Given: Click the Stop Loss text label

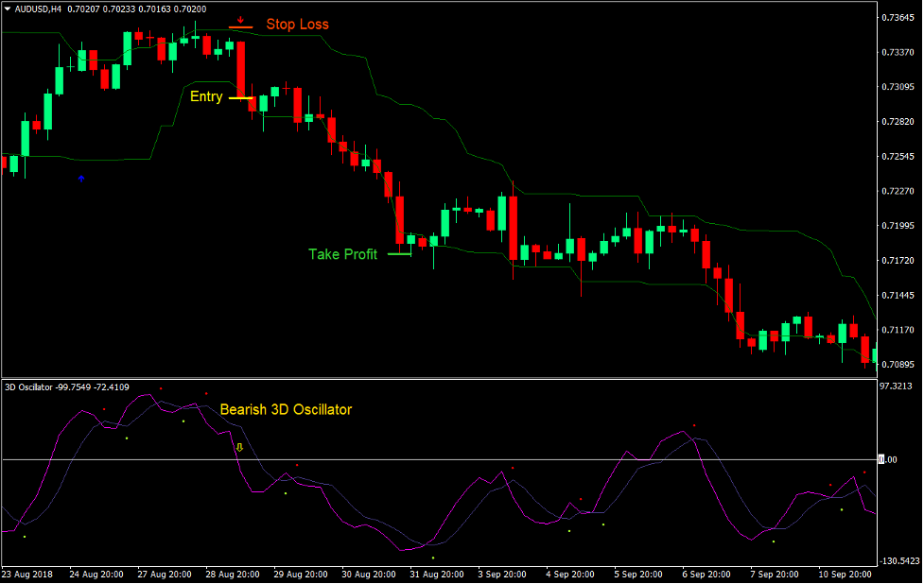Looking at the screenshot, I should 298,25.
